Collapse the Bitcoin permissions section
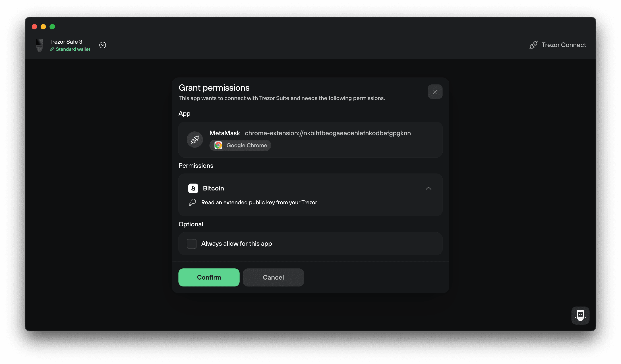The width and height of the screenshot is (621, 364). click(428, 188)
